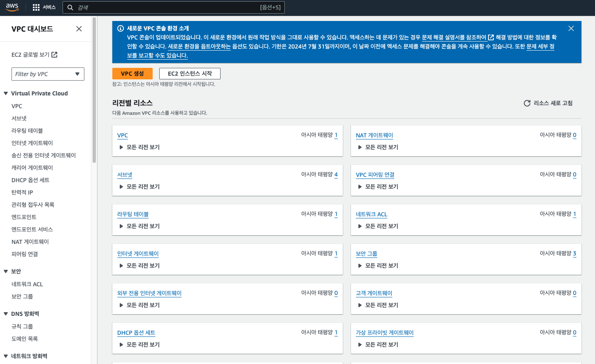The height and width of the screenshot is (364, 595).
Task: Click 리소스 새로 고침 text button
Action: click(553, 103)
